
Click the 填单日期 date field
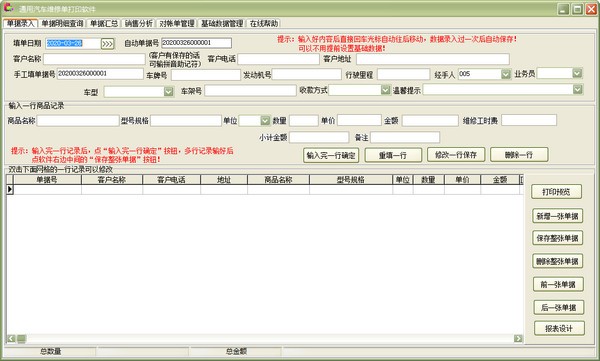73,43
